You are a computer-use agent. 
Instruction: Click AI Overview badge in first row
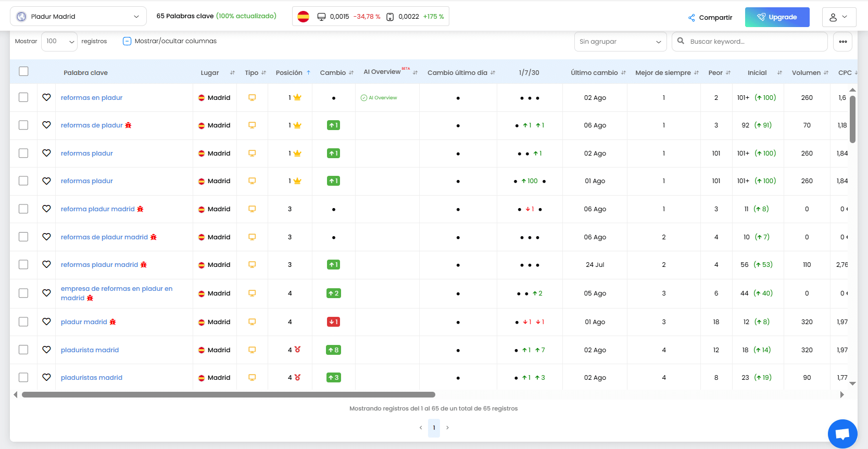pyautogui.click(x=379, y=98)
